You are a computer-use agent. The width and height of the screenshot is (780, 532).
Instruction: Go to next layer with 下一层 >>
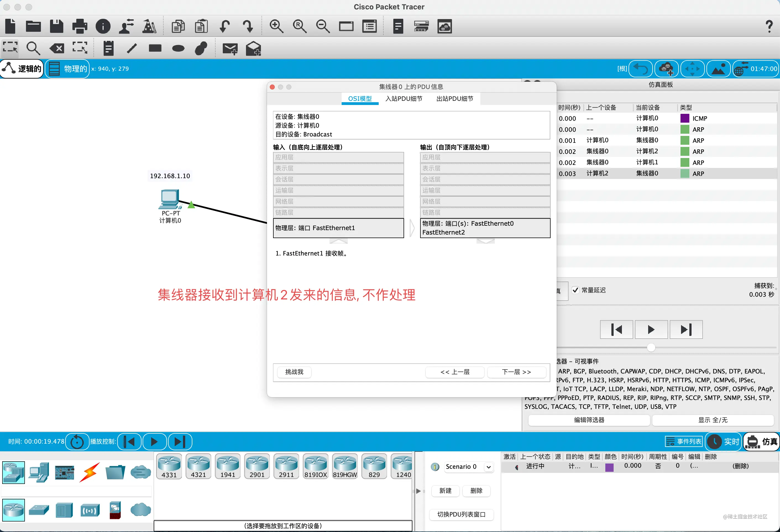point(517,372)
